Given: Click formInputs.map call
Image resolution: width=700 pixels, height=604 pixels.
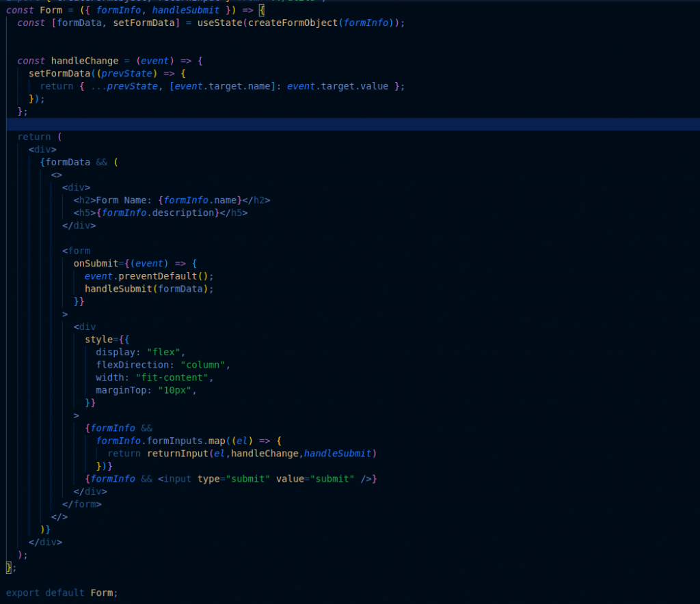Looking at the screenshot, I should coord(186,441).
